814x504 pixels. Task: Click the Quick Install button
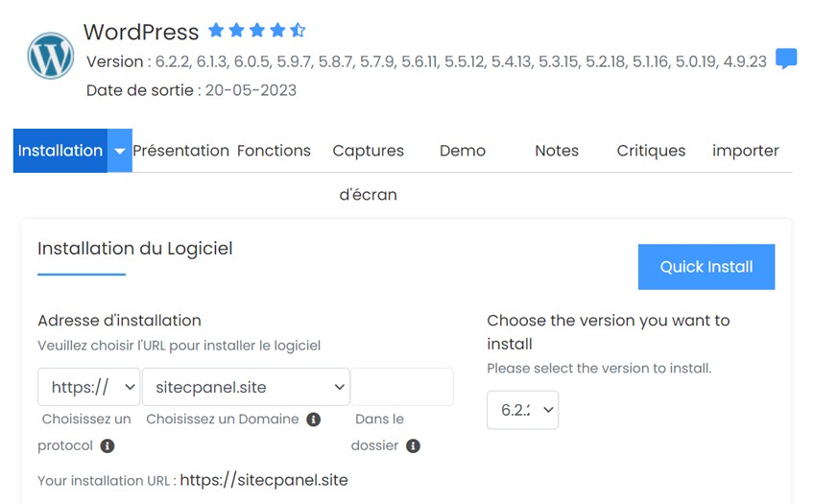click(x=706, y=267)
